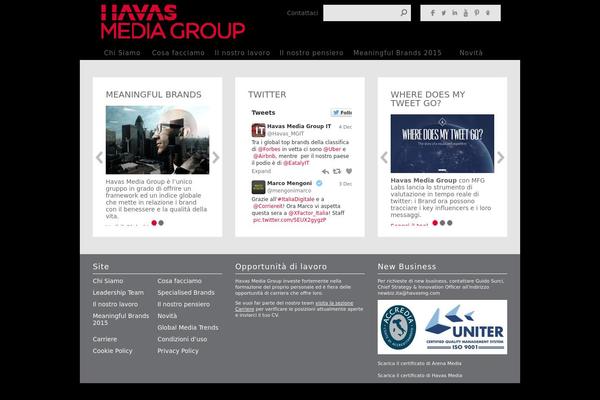Open the Twitter bird icon in header
Screen dimensions: 600x400
[443, 13]
